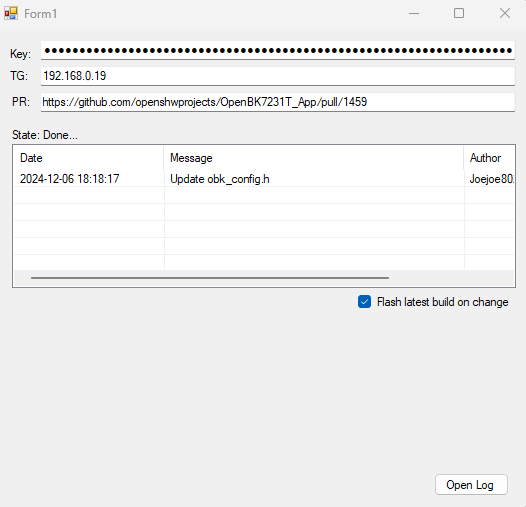The width and height of the screenshot is (526, 507).
Task: Click the horizontal scrollbar thumb in list
Action: point(210,278)
